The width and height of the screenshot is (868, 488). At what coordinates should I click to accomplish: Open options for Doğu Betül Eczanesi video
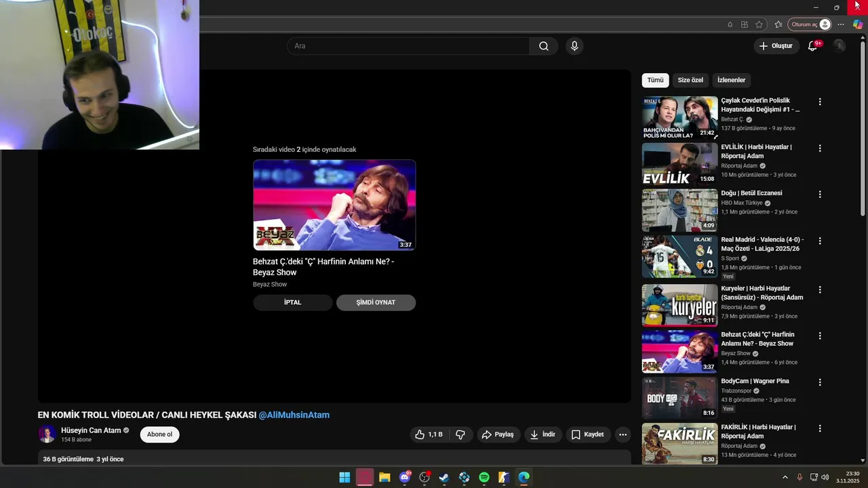820,194
